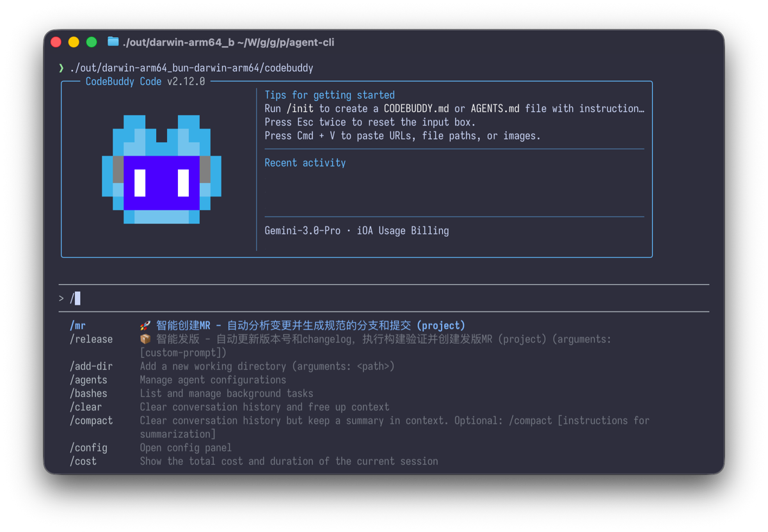Click the 'Recent activity' heading
Screen dimensions: 768x532
305,163
